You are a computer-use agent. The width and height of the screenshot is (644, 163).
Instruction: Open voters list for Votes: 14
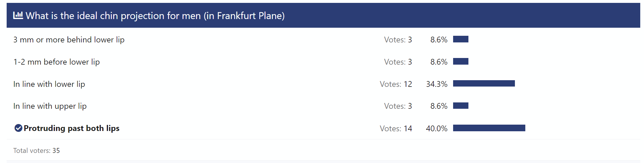click(396, 128)
